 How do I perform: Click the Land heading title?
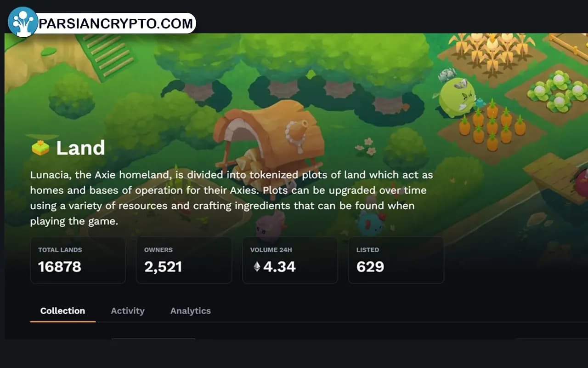click(x=81, y=148)
